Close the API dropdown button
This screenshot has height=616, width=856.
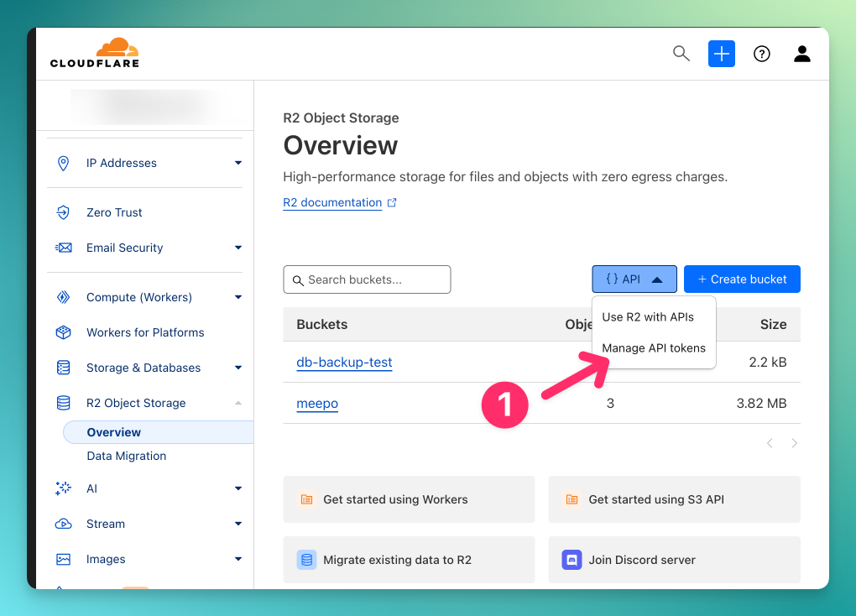pos(634,279)
